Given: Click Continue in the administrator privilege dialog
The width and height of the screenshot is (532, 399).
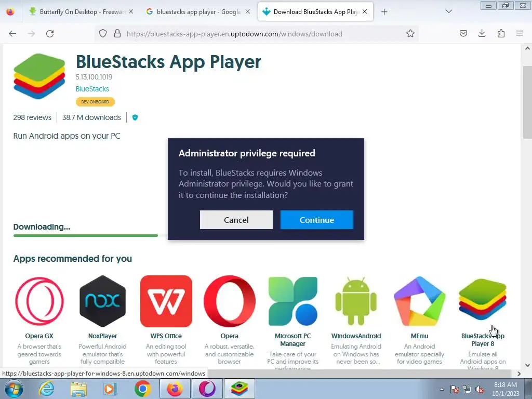Looking at the screenshot, I should (316, 220).
